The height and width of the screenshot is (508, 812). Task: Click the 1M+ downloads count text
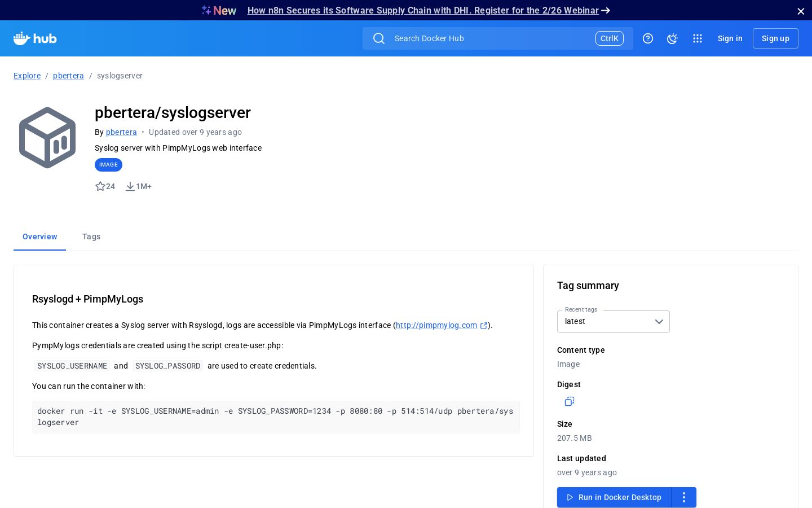tap(144, 186)
